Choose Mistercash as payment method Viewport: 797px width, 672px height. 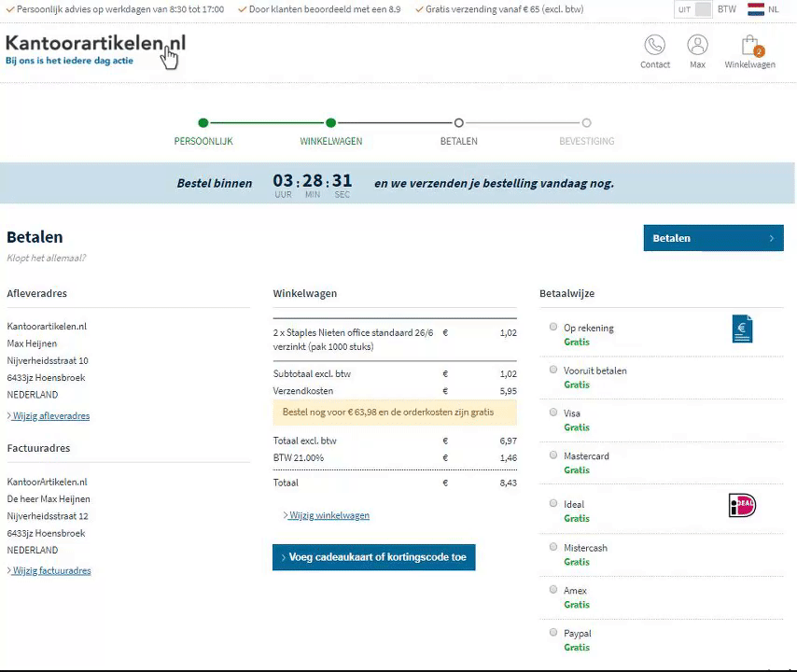553,547
